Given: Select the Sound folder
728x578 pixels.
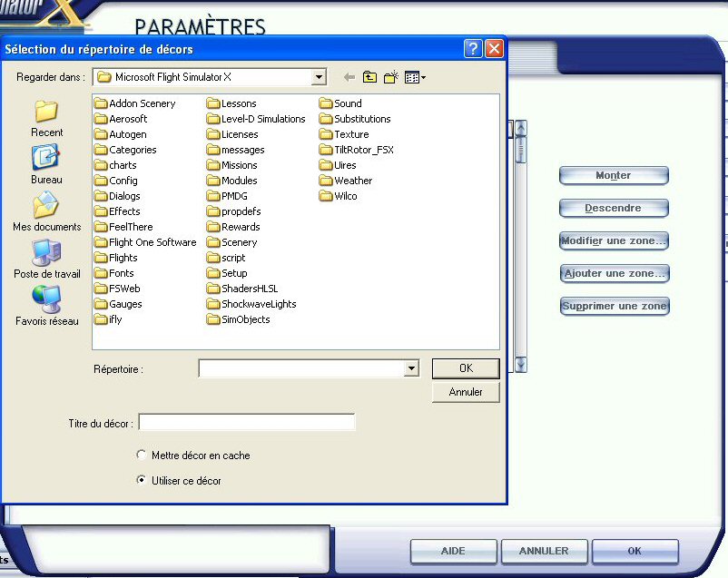Looking at the screenshot, I should coord(340,103).
